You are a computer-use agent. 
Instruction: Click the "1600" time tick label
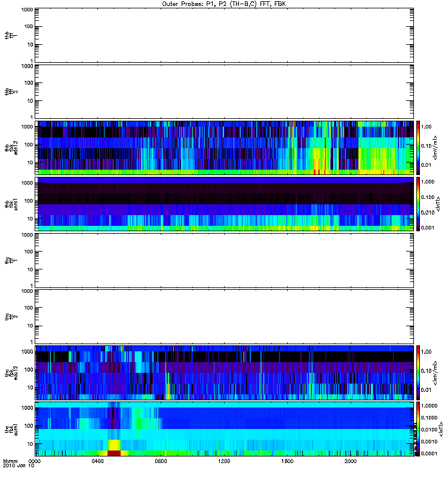click(x=287, y=461)
